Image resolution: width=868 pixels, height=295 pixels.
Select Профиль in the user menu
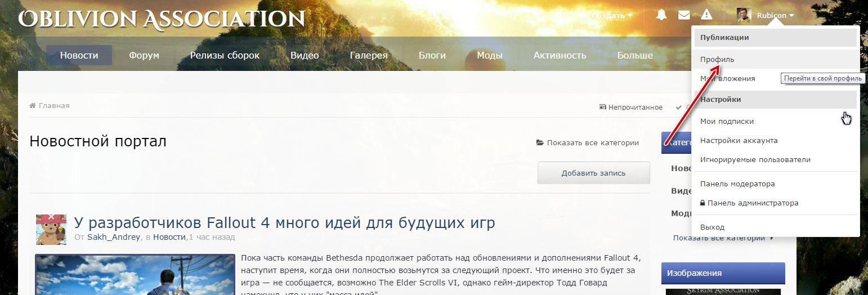tap(717, 59)
